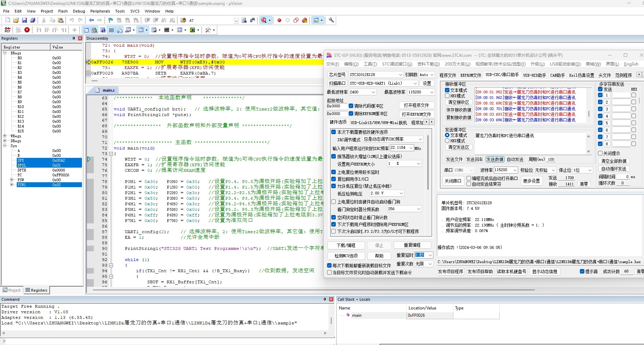
Task: Enable 上电复位时由硬件自动启动看门狗 checkbox
Action: (x=333, y=202)
